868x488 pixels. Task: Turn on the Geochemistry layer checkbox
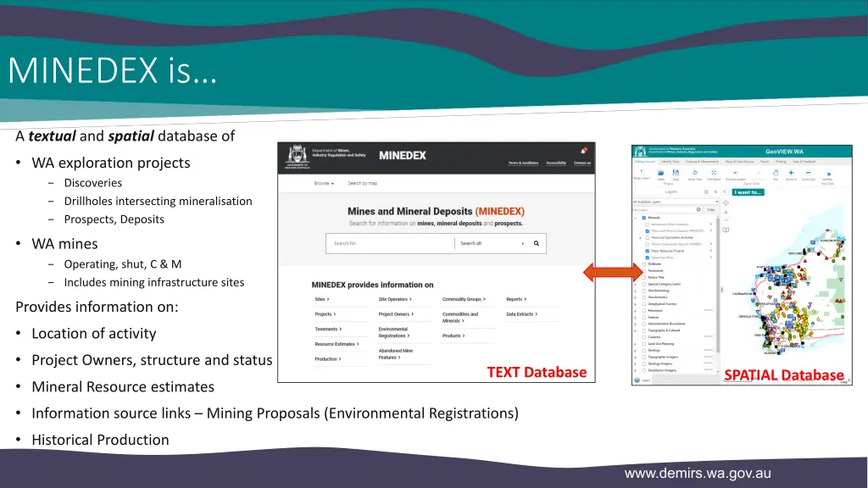click(644, 297)
